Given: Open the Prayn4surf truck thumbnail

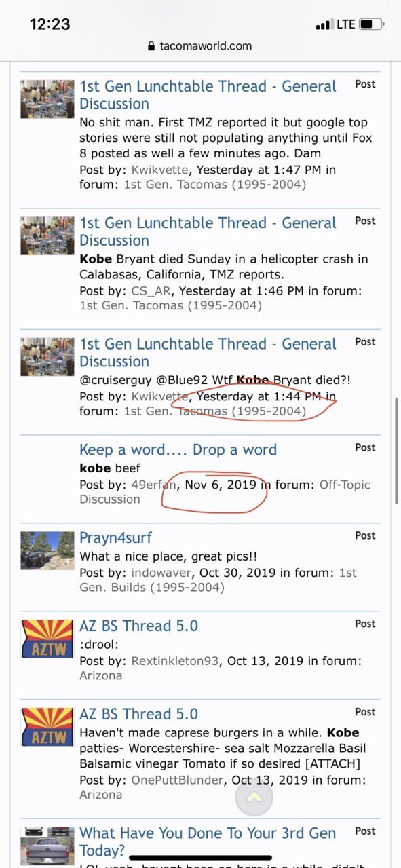Looking at the screenshot, I should pyautogui.click(x=47, y=550).
